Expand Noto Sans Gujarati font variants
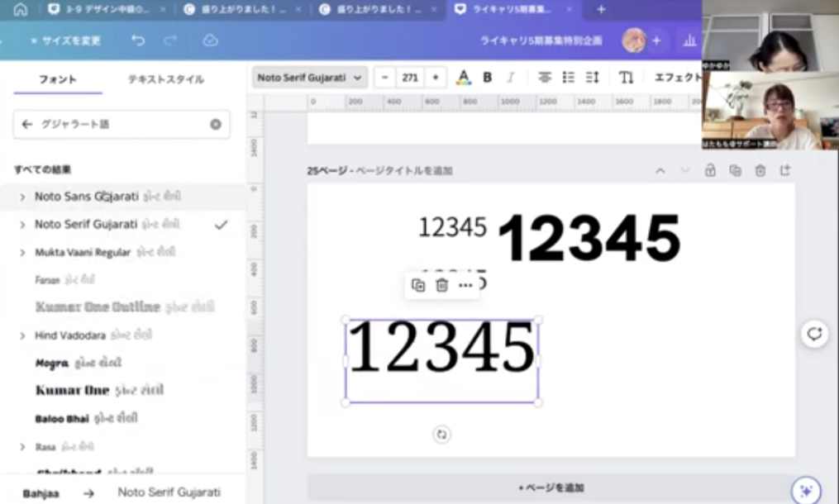The width and height of the screenshot is (839, 504). coord(22,197)
